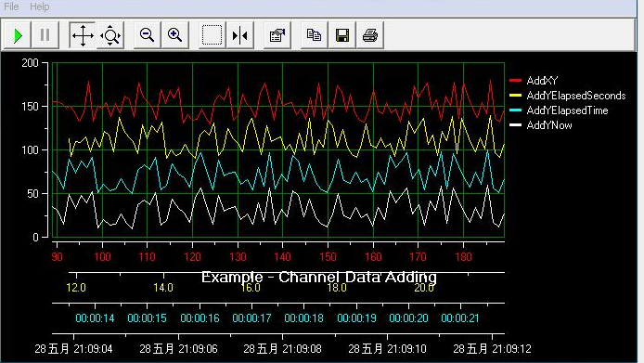Click the Y-axis label 100
Screen dimensions: 644x363
(30, 150)
